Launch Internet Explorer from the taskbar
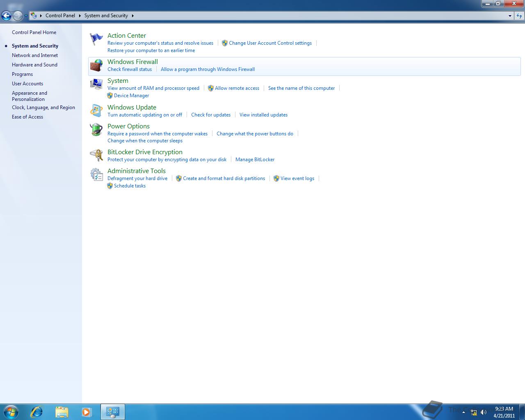Screen dimensions: 525x420 37,412
